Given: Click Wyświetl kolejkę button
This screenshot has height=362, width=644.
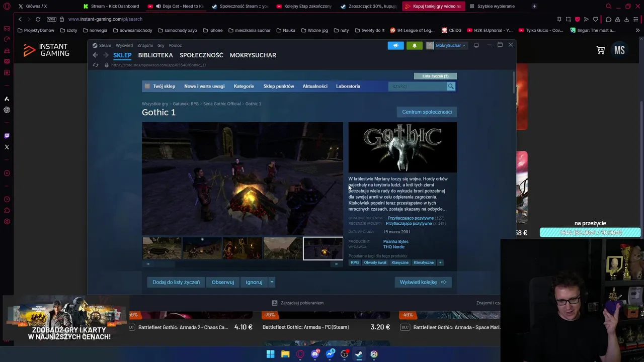Looking at the screenshot, I should (423, 282).
